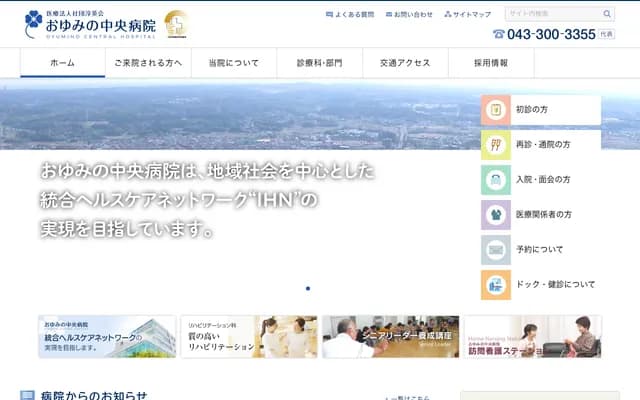Screen dimensions: 640x400
Task: Click the Oyumino Central Hospital clover logo
Action: [33, 24]
